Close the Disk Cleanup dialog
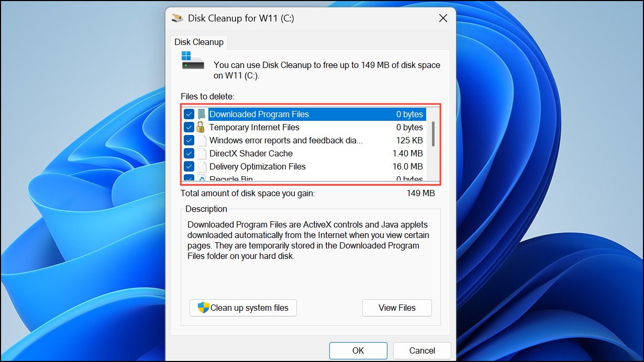Viewport: 644px width, 362px height. tap(443, 18)
